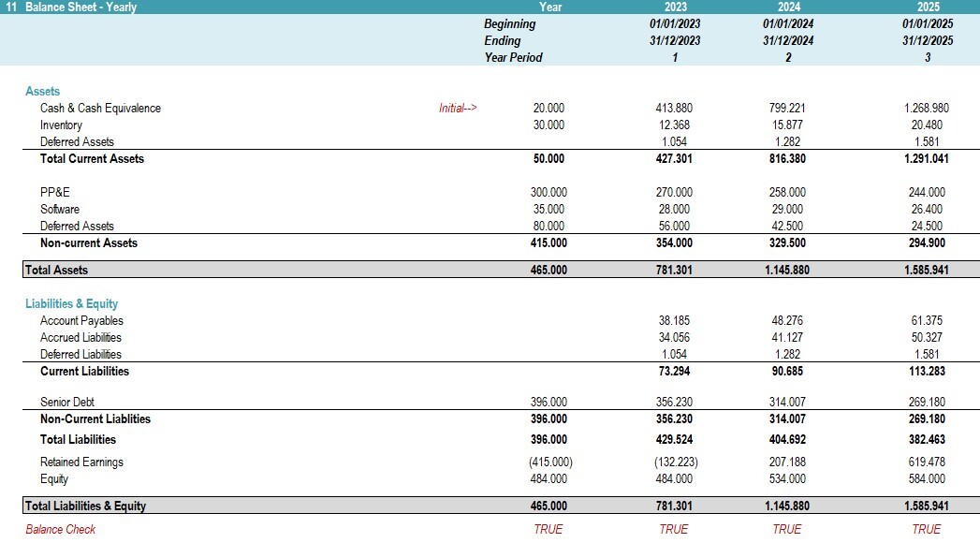Click the 'Account Payables' row label

(81, 320)
